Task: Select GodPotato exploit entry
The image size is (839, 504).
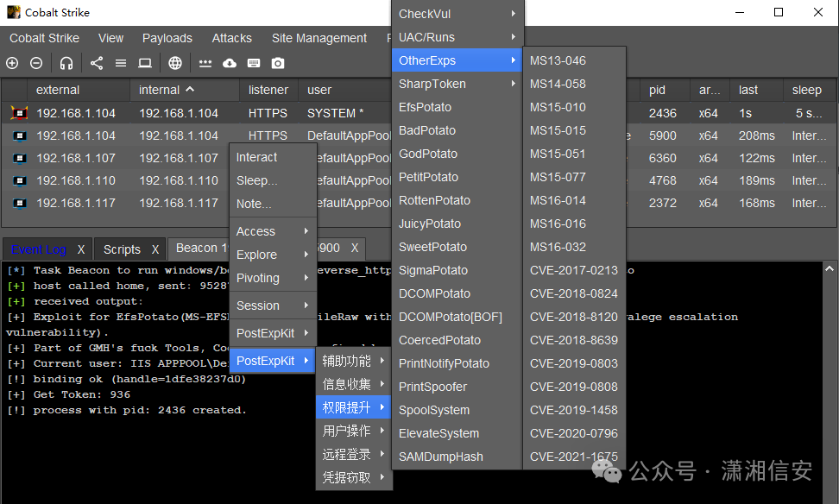Action: coord(457,154)
